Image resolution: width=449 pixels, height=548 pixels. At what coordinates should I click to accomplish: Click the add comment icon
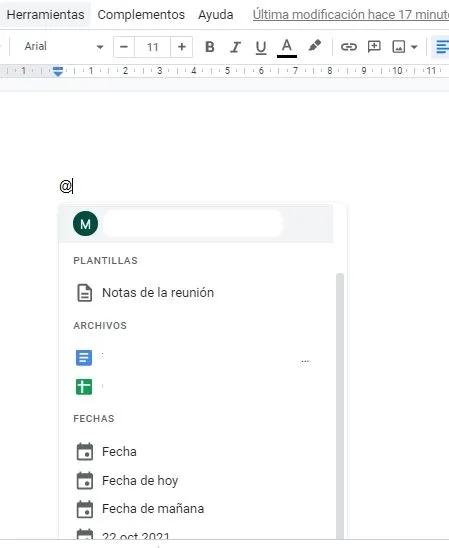tap(374, 46)
